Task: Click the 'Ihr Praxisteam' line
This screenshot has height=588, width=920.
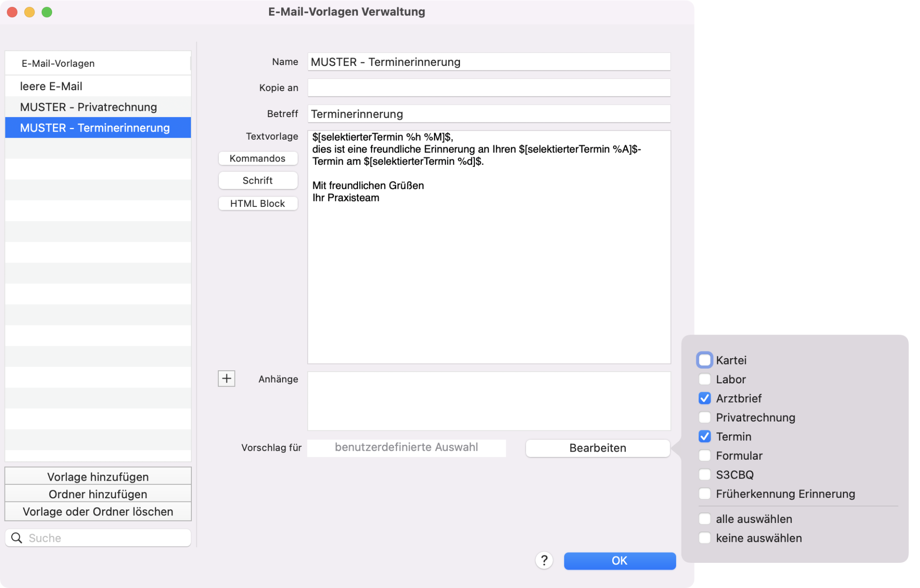Action: pos(346,198)
